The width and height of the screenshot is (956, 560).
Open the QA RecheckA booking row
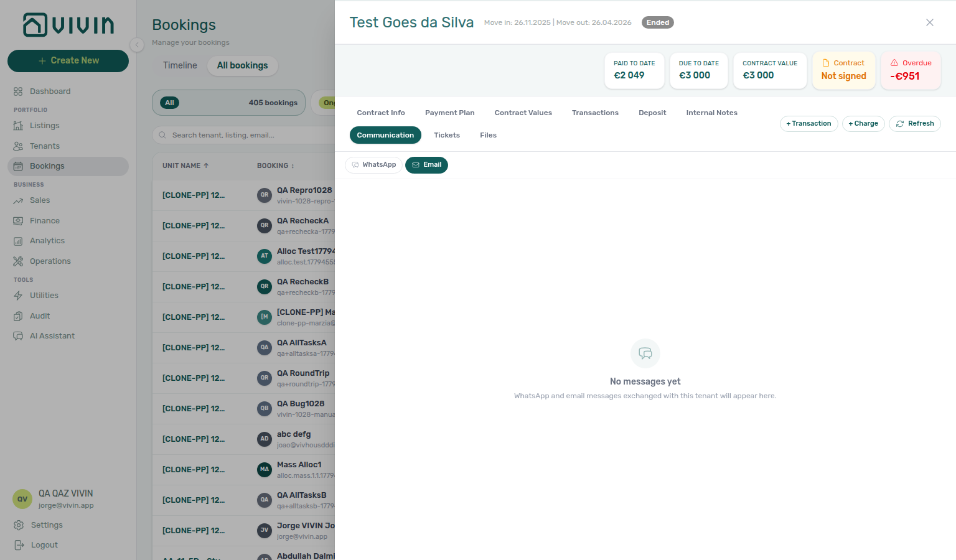(243, 226)
